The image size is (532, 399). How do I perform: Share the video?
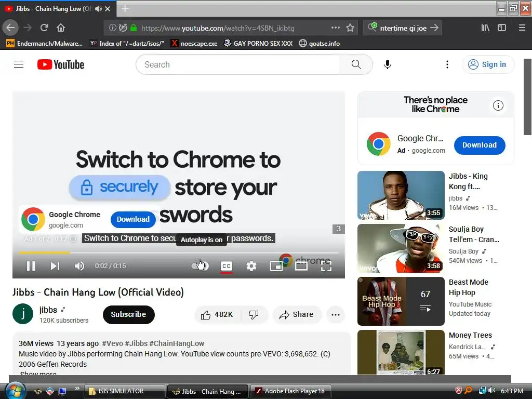pyautogui.click(x=297, y=314)
